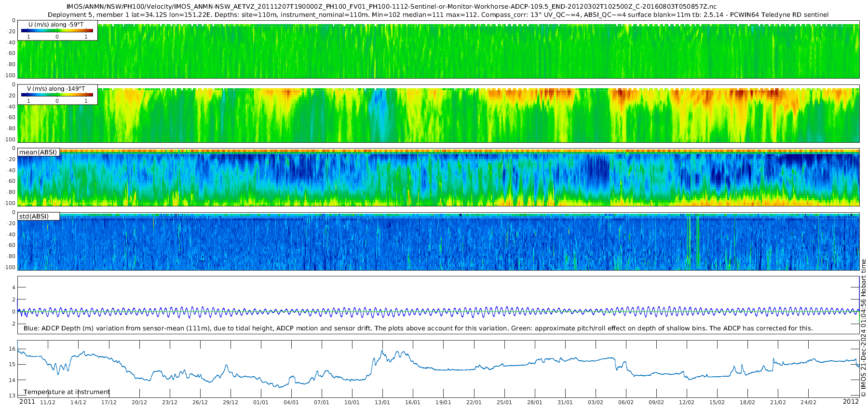Click the 11/12 date tick label
This screenshot has width=868, height=410.
coord(48,403)
